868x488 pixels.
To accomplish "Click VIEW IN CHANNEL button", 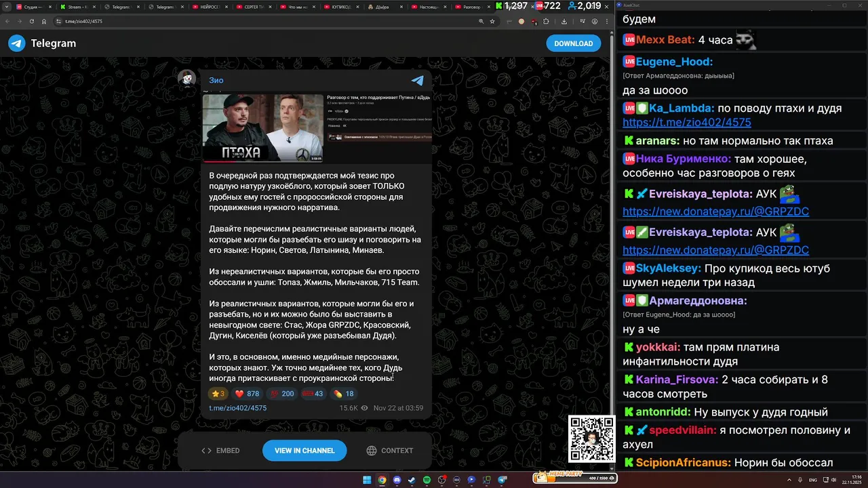I will [304, 451].
